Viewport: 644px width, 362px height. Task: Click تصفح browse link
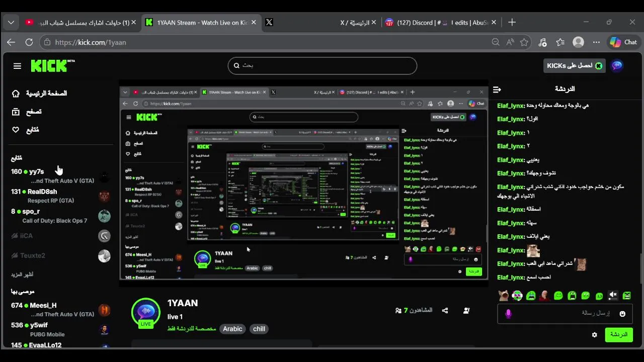(34, 112)
